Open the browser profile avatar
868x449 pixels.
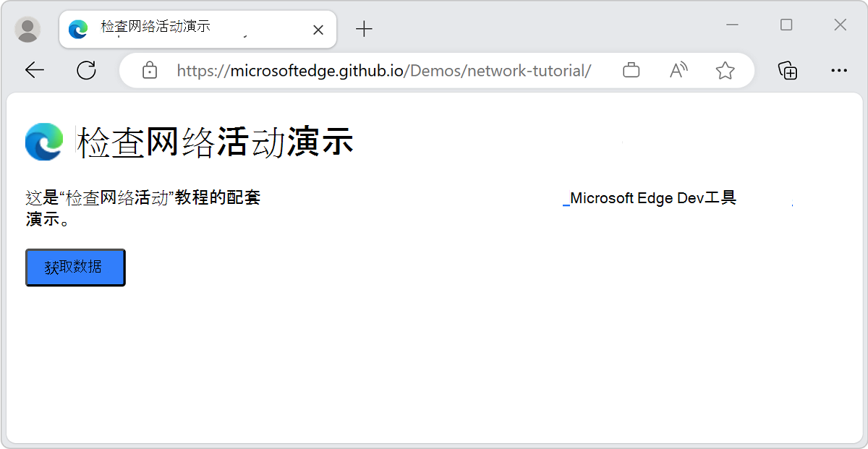pos(27,29)
